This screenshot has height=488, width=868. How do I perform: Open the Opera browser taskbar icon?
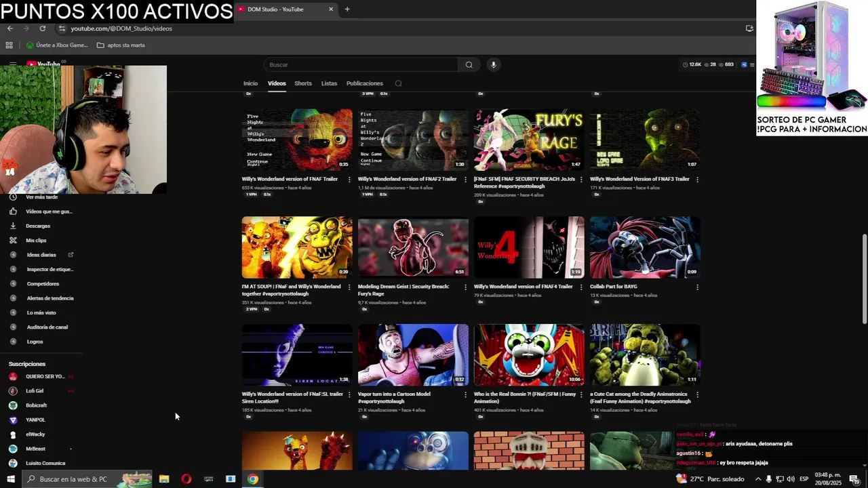pos(186,479)
